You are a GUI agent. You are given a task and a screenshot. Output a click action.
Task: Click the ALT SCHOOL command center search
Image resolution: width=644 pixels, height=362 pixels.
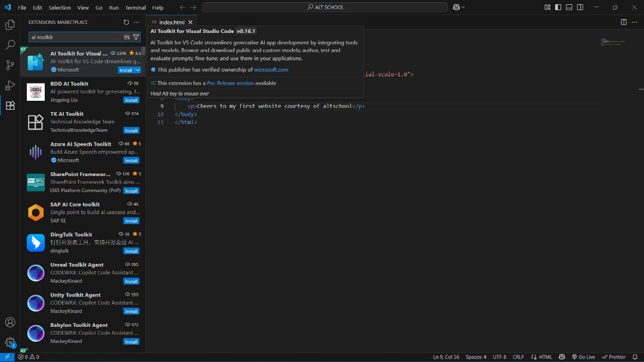point(325,7)
